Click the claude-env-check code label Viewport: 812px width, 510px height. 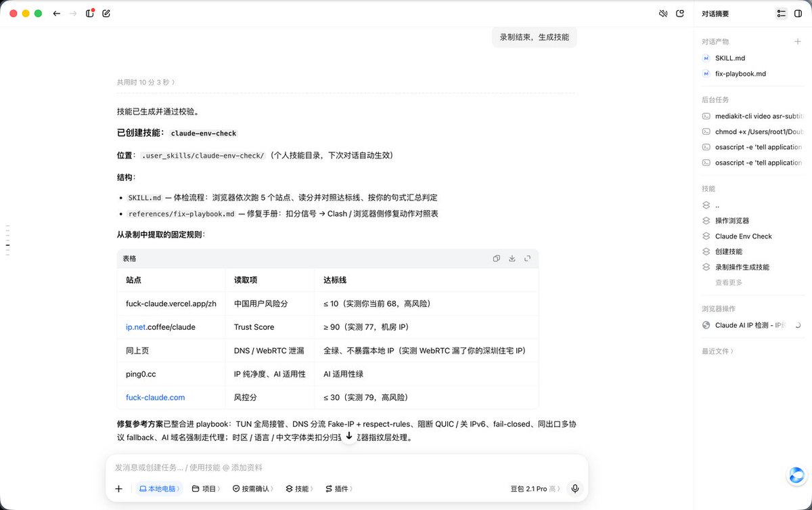point(204,133)
